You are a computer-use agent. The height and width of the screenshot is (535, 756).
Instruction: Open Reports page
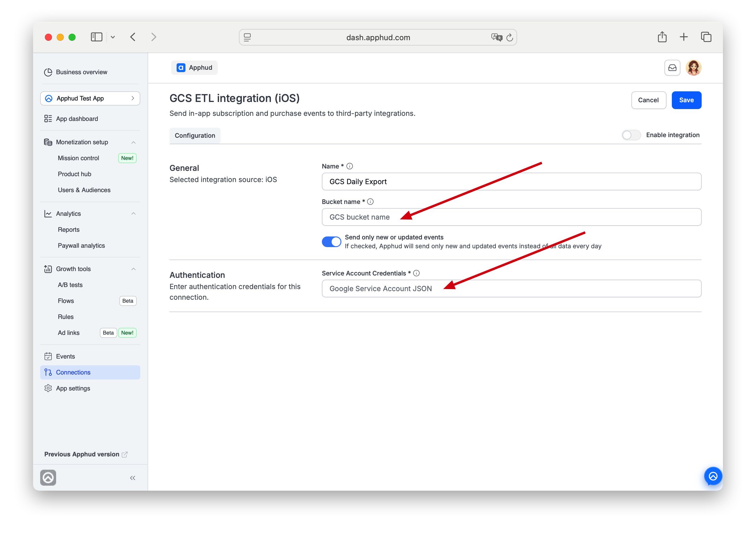click(69, 229)
